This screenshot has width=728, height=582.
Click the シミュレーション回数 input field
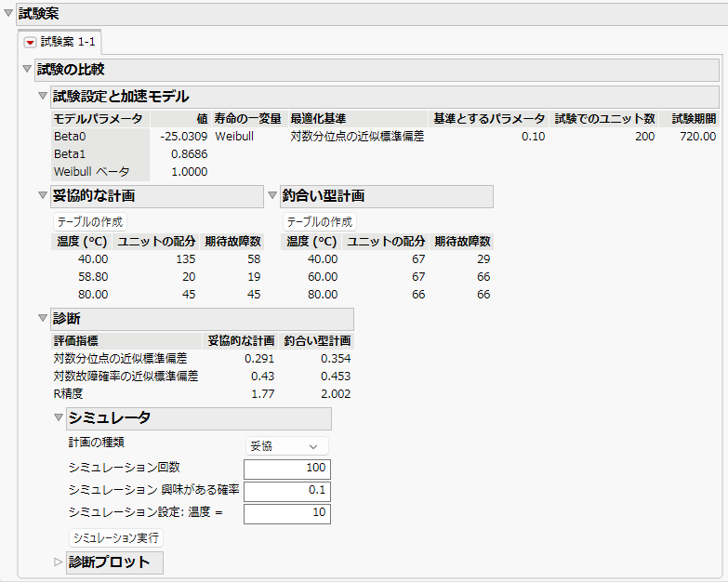pos(287,469)
